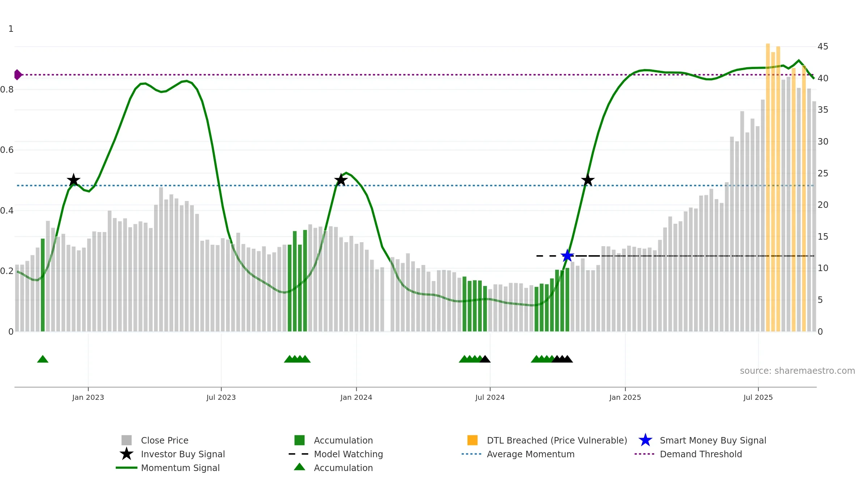Click the lone green accumulation triangle before Jan 2023
Image resolution: width=868 pixels, height=488 pixels.
43,359
